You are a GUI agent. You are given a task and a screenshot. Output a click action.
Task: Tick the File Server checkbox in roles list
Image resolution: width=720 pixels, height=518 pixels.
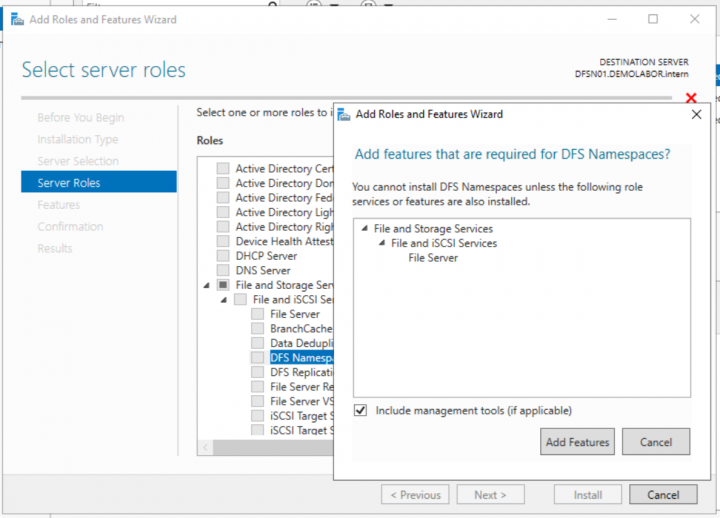(x=258, y=314)
